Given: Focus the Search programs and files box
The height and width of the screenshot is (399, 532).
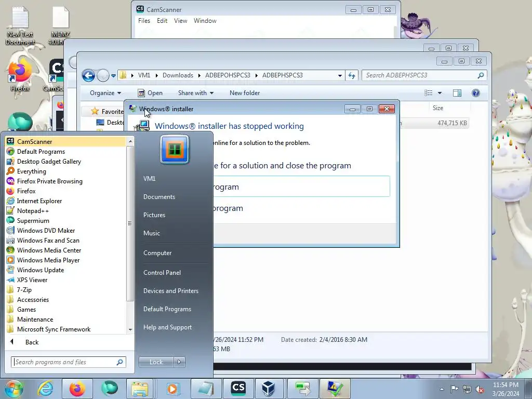Looking at the screenshot, I should point(69,362).
